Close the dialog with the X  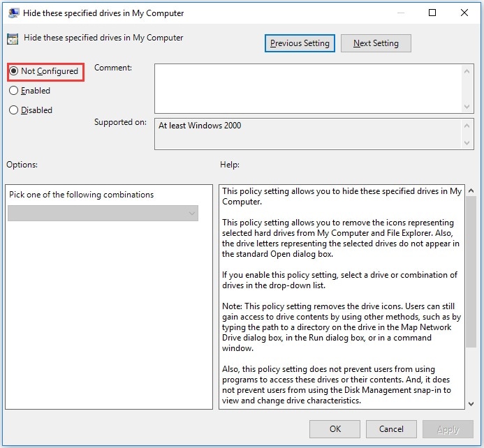464,13
